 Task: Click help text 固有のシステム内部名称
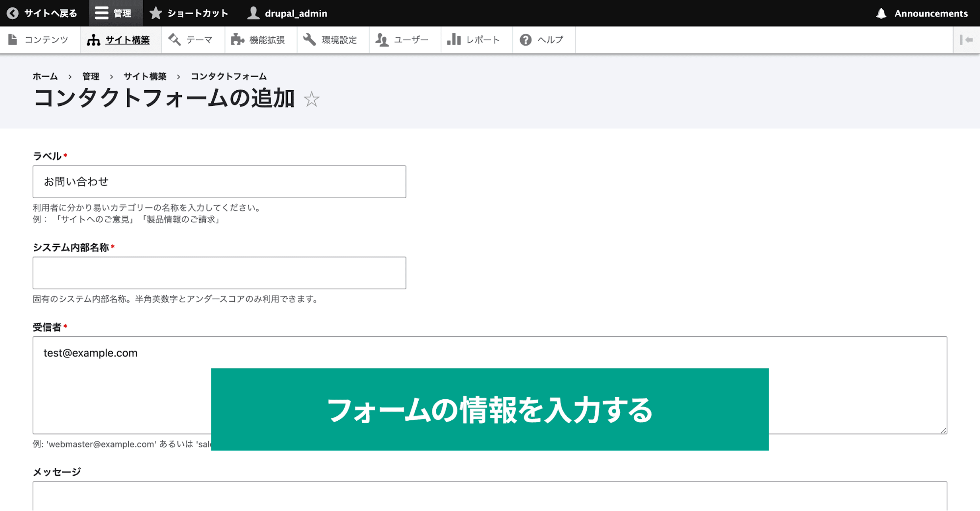[176, 299]
